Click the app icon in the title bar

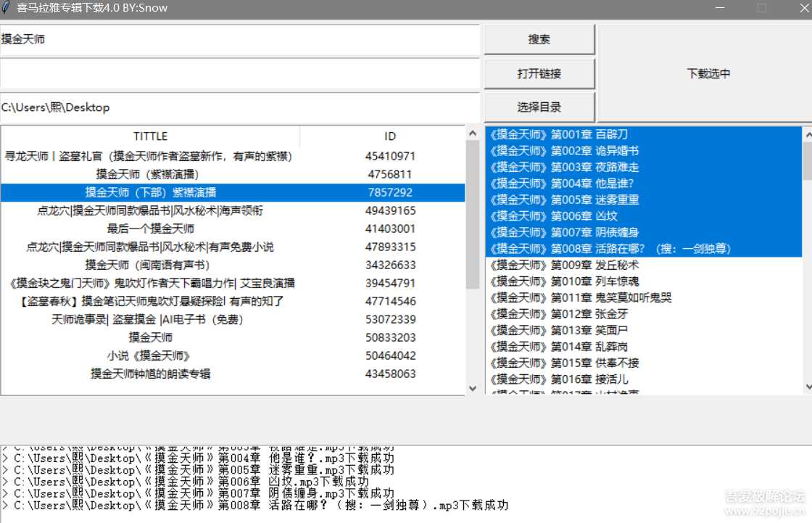point(9,8)
